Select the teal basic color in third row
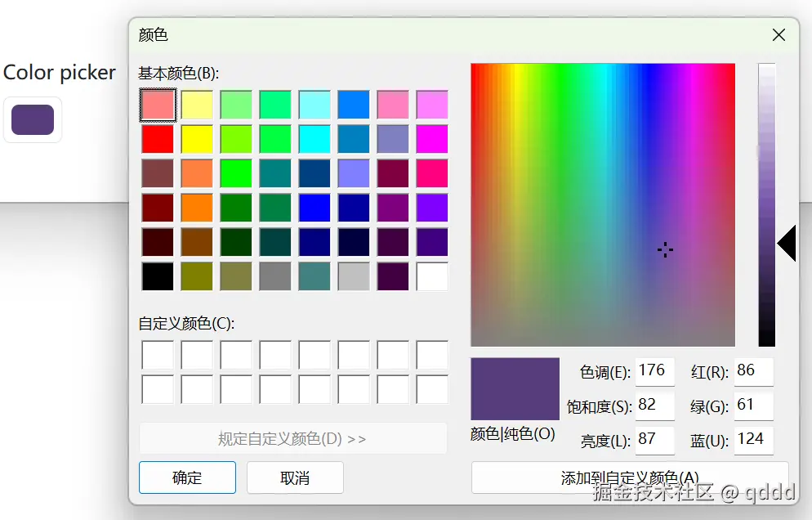812x520 pixels. point(275,173)
